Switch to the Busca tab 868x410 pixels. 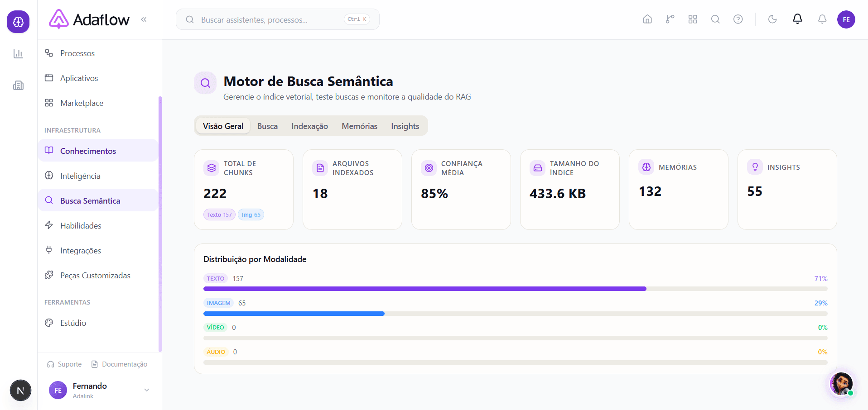point(267,126)
